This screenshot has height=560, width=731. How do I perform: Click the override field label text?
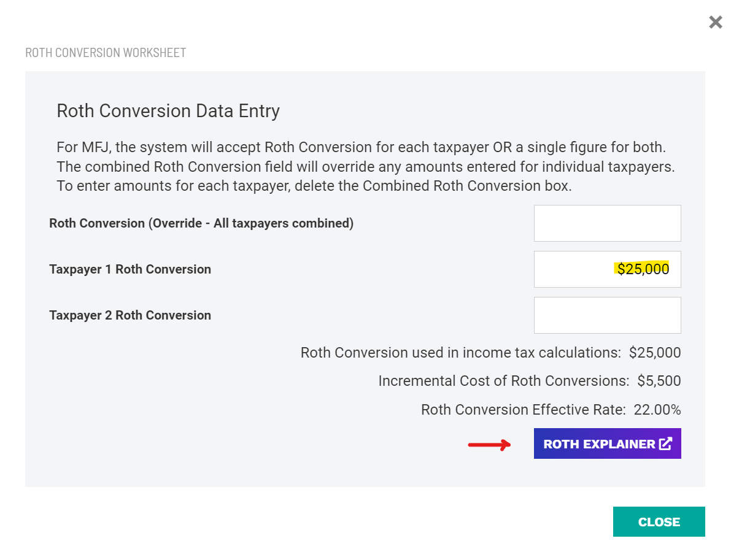click(201, 223)
